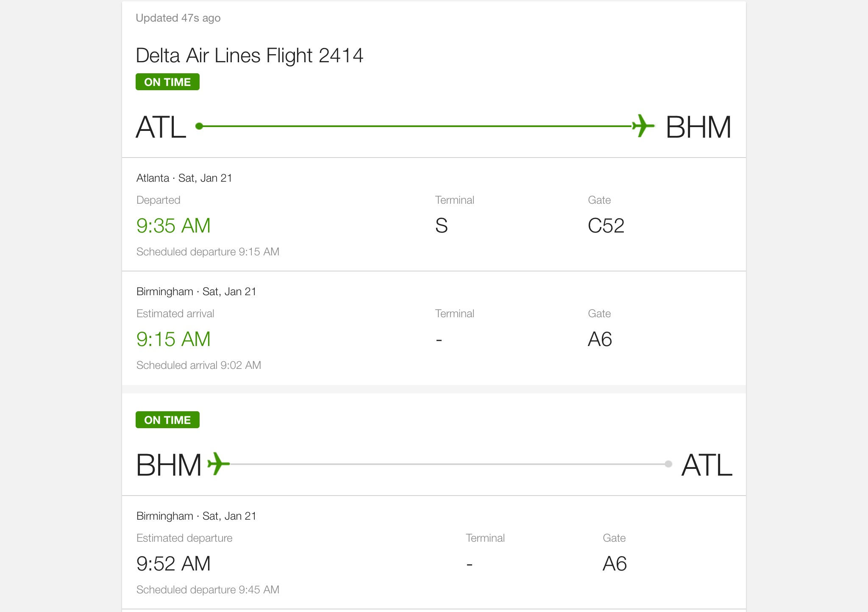Screen dimensions: 868x612
Task: Click the 9:52 AM estimated departure time
Action: coord(173,563)
